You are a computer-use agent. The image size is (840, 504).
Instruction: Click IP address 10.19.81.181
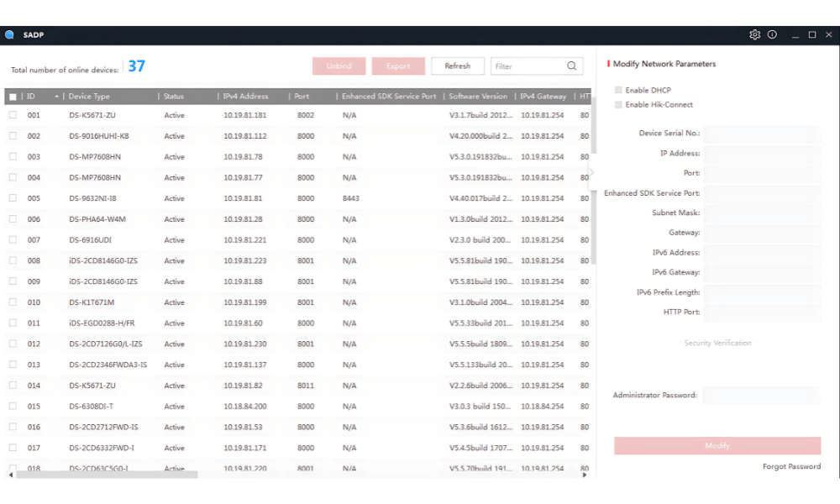[244, 115]
